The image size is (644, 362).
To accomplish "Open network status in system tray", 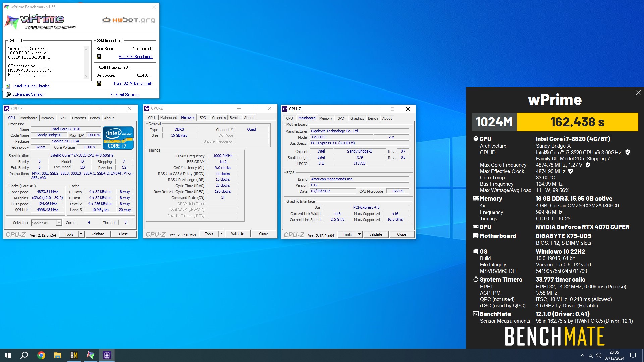I will point(591,355).
